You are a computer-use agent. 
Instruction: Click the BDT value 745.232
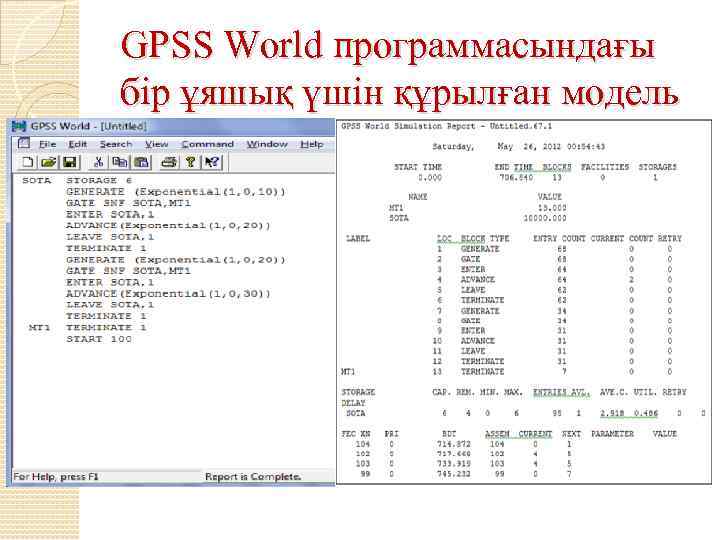pyautogui.click(x=454, y=474)
